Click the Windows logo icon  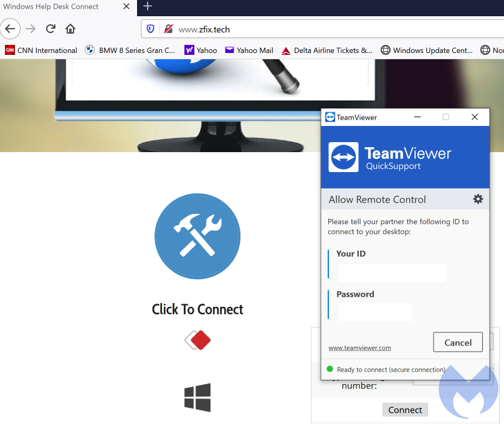[197, 397]
